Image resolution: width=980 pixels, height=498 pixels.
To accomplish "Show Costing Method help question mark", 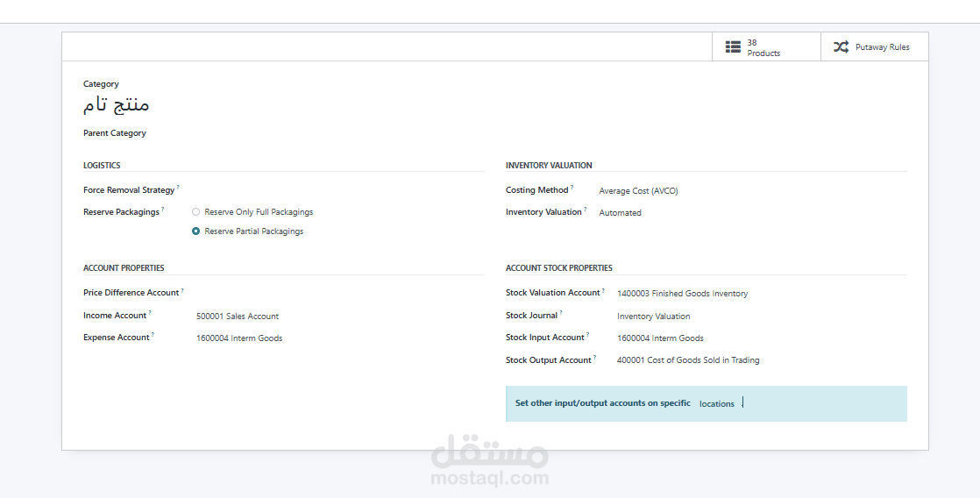I will coord(572,188).
